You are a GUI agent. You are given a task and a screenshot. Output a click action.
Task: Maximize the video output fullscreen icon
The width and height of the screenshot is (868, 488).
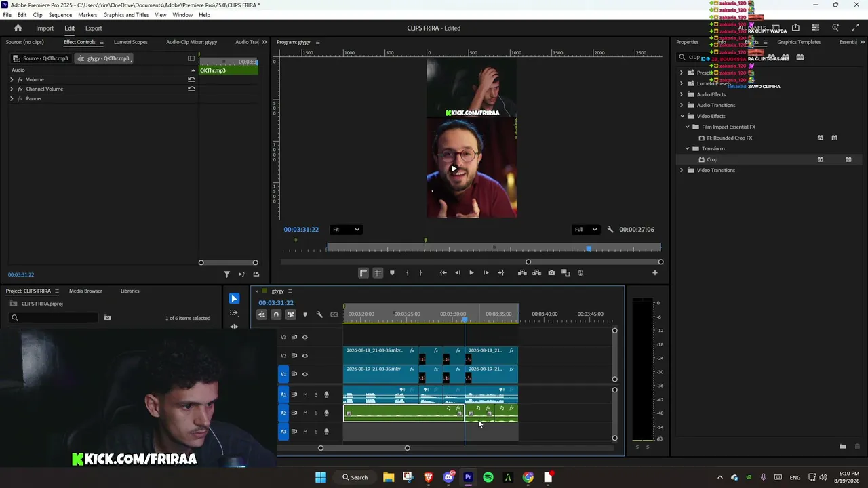854,28
